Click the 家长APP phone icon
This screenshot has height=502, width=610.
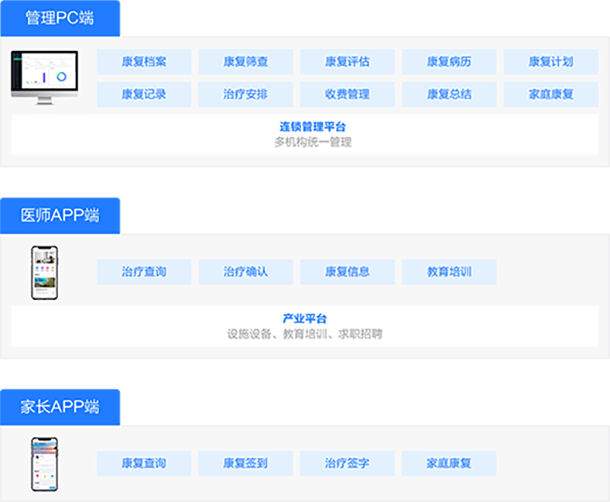coord(45,464)
